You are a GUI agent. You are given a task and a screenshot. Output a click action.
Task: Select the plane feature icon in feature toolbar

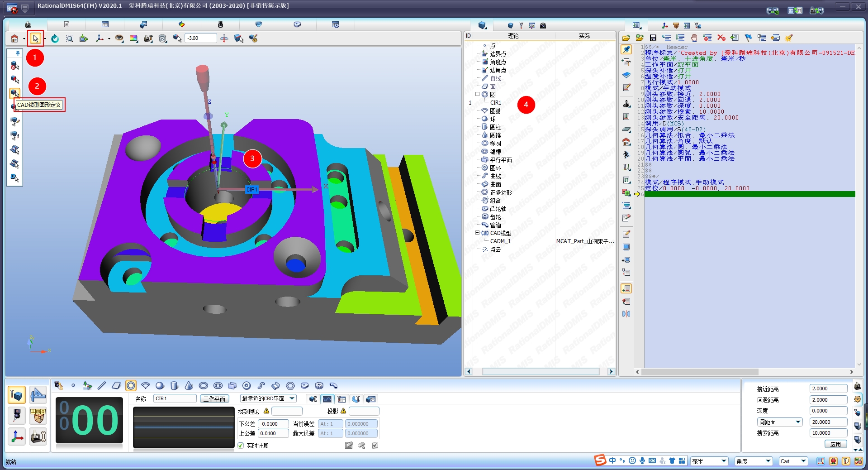(x=116, y=385)
